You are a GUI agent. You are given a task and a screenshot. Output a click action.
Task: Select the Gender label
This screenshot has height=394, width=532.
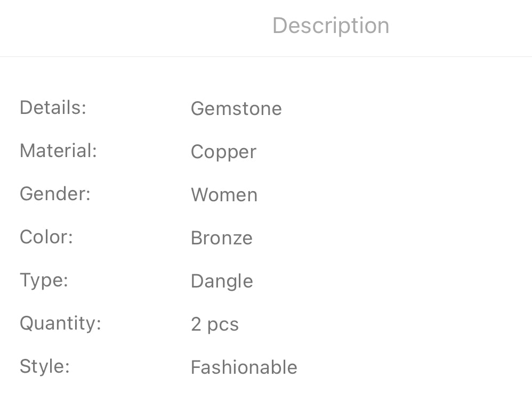tap(55, 194)
